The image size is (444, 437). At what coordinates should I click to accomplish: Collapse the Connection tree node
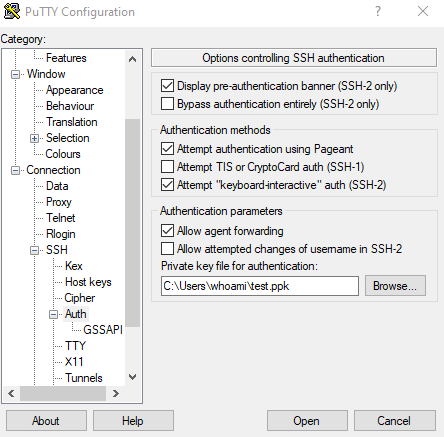[15, 170]
